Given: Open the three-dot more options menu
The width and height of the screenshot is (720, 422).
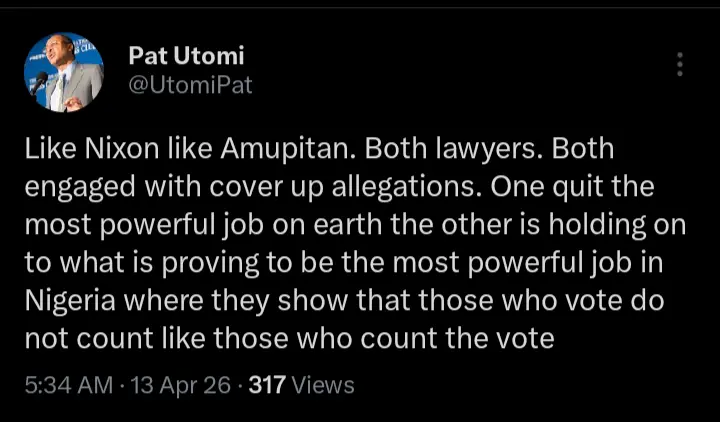Looking at the screenshot, I should coord(680,65).
